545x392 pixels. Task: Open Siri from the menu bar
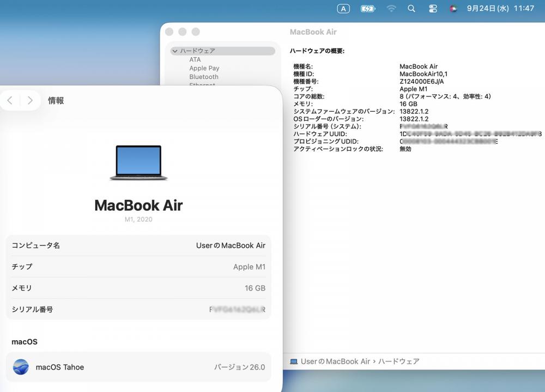[x=453, y=9]
